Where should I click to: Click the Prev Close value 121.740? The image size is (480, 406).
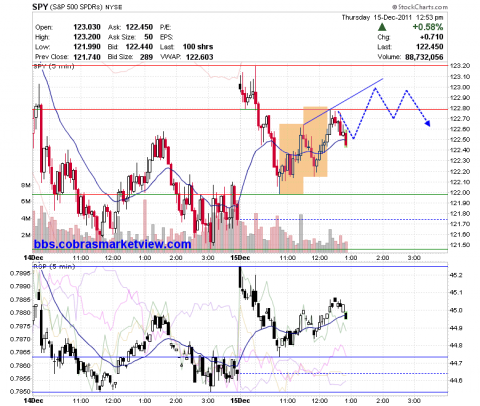(87, 57)
